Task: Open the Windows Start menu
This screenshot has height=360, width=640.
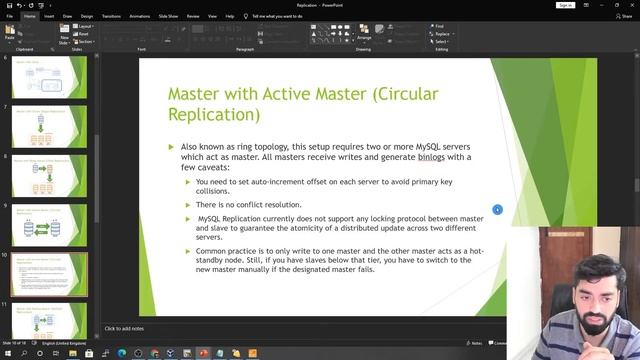Action: coord(8,353)
